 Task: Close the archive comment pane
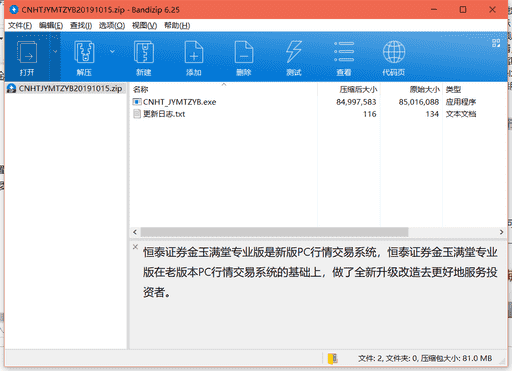pos(135,247)
